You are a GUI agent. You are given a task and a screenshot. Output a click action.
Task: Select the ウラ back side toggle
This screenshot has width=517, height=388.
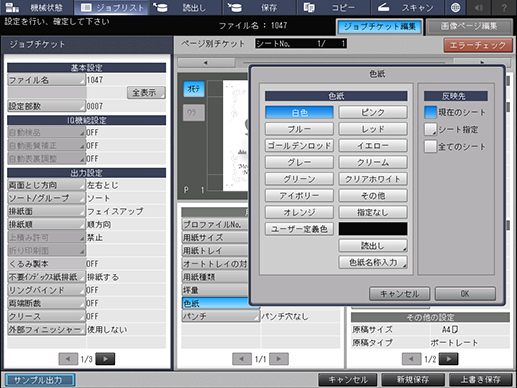(194, 113)
